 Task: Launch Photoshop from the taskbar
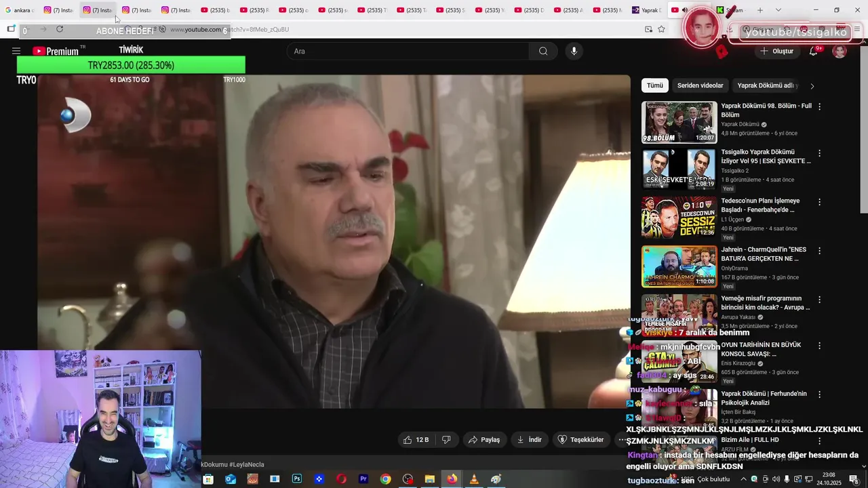(x=297, y=479)
